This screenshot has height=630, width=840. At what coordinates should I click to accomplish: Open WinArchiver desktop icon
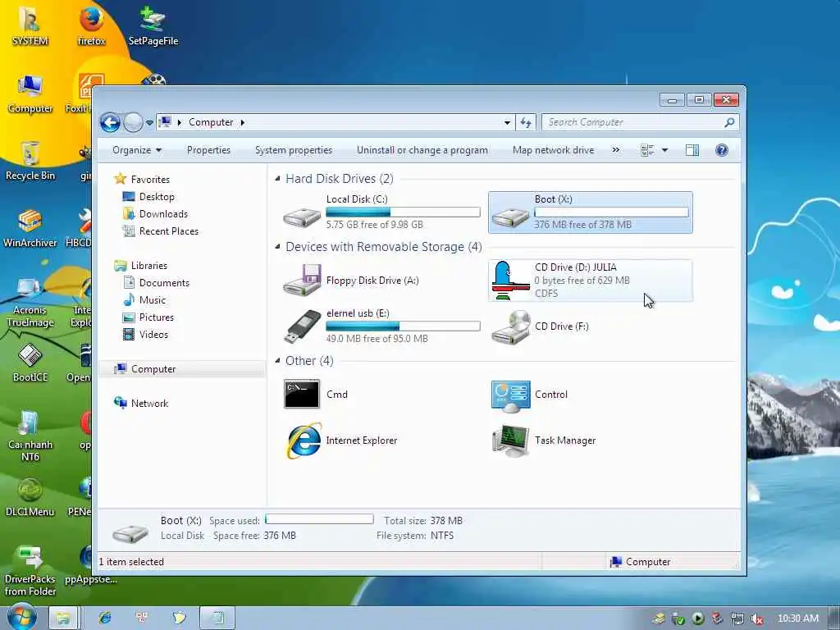(30, 228)
